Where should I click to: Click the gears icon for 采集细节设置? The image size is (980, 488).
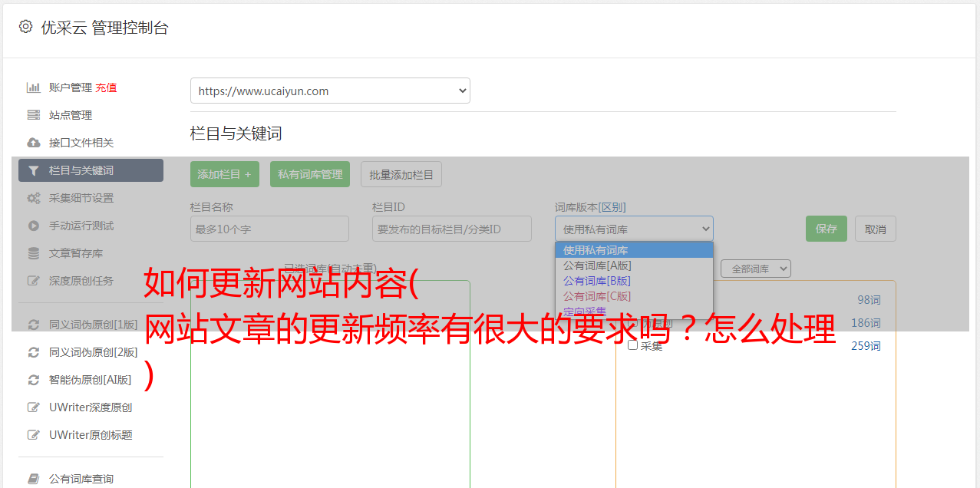tap(33, 198)
